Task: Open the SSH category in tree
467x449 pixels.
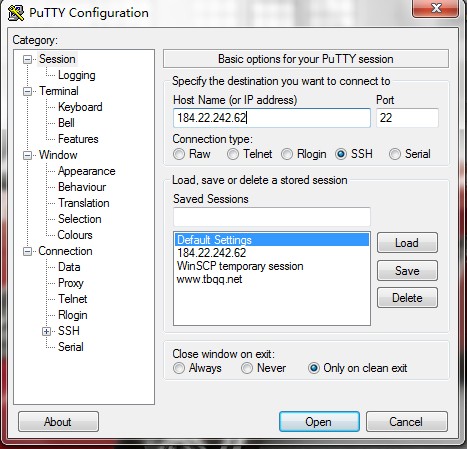Action: click(x=69, y=331)
